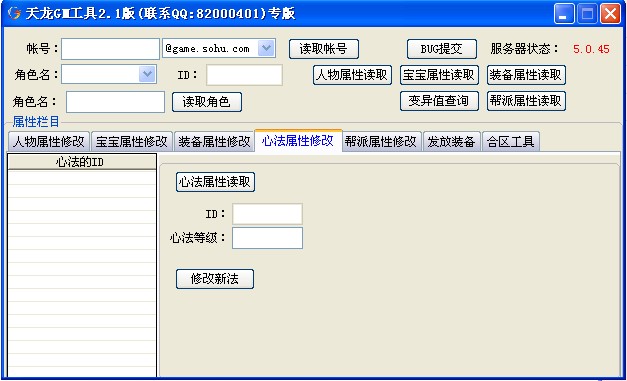This screenshot has height=381, width=627.
Task: Click the app icon in title bar
Action: (x=14, y=13)
